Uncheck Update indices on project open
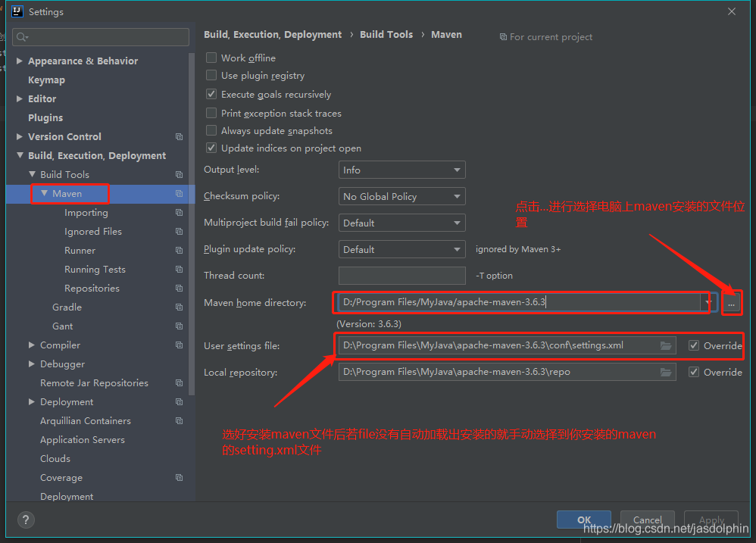Screen dimensions: 756x543 tap(211, 148)
